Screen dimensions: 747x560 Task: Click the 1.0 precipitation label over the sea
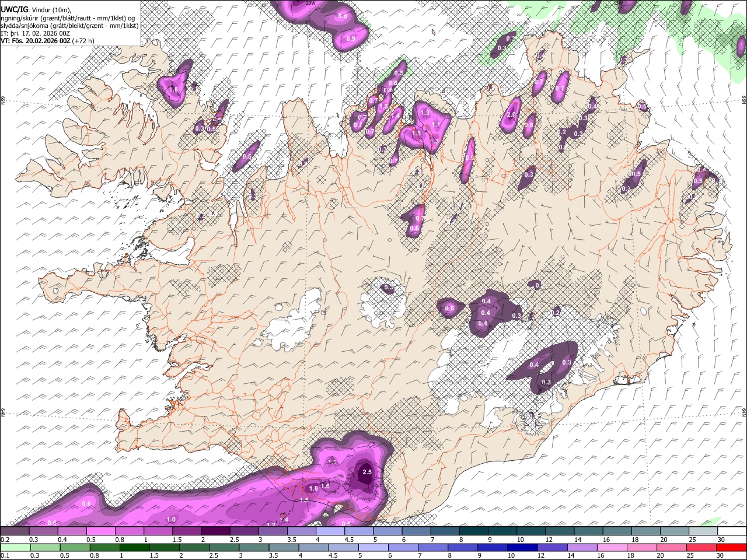pyautogui.click(x=171, y=519)
